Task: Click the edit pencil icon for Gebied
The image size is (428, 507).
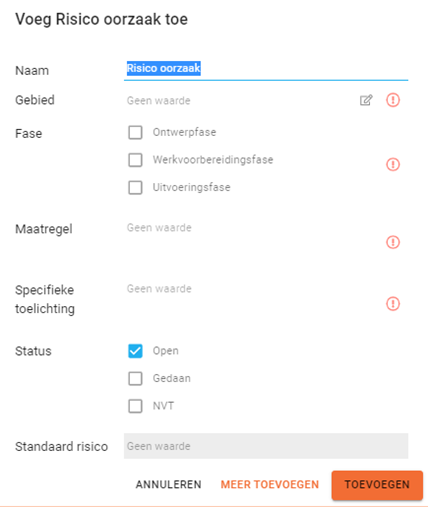Action: tap(366, 100)
